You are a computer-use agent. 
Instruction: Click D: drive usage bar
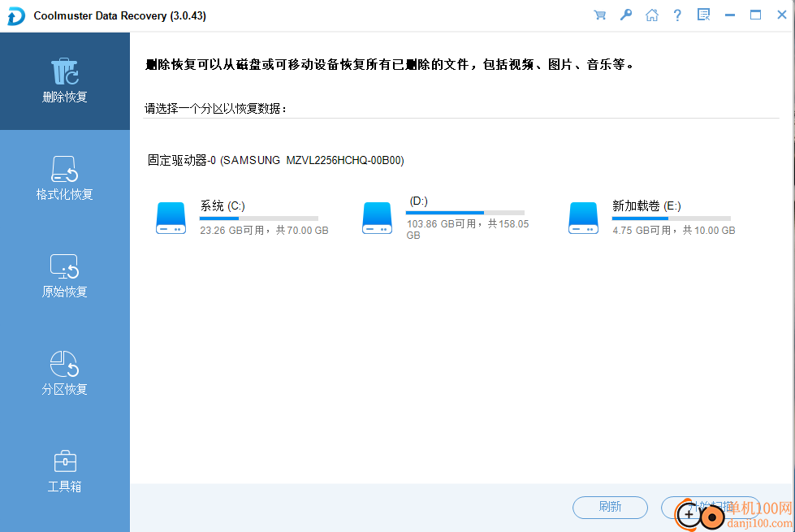[x=465, y=213]
